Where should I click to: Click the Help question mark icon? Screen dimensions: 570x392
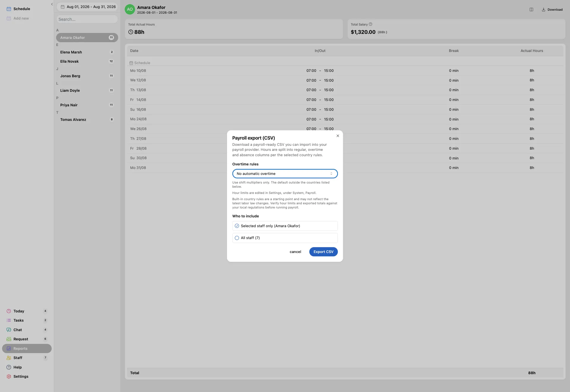coord(9,367)
